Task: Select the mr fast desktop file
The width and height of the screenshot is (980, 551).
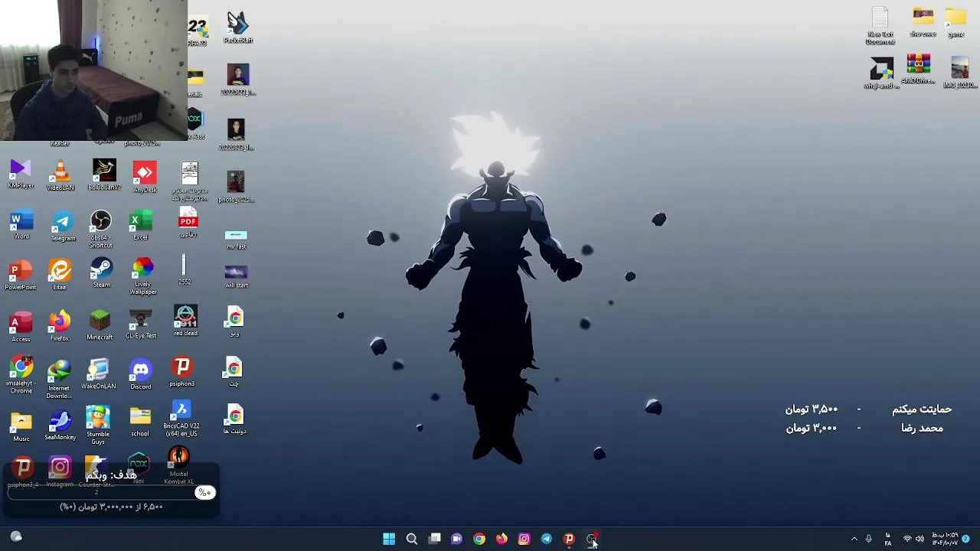Action: click(237, 240)
